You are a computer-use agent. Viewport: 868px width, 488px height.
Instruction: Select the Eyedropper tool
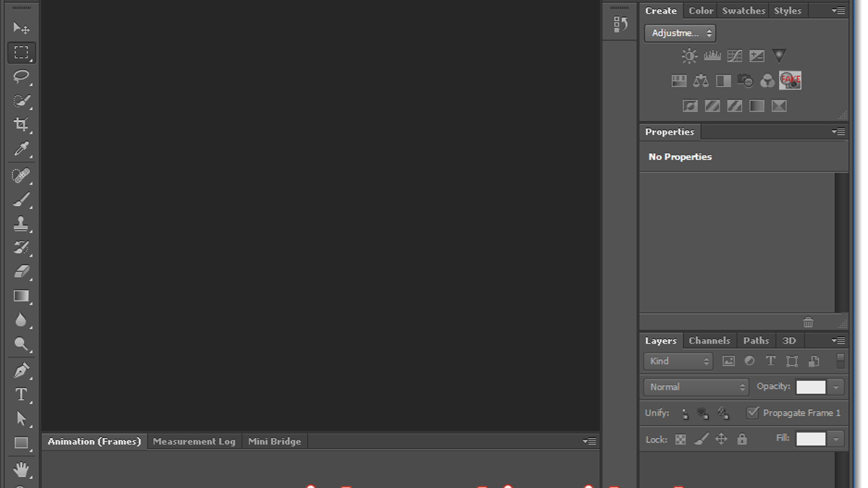(x=21, y=150)
